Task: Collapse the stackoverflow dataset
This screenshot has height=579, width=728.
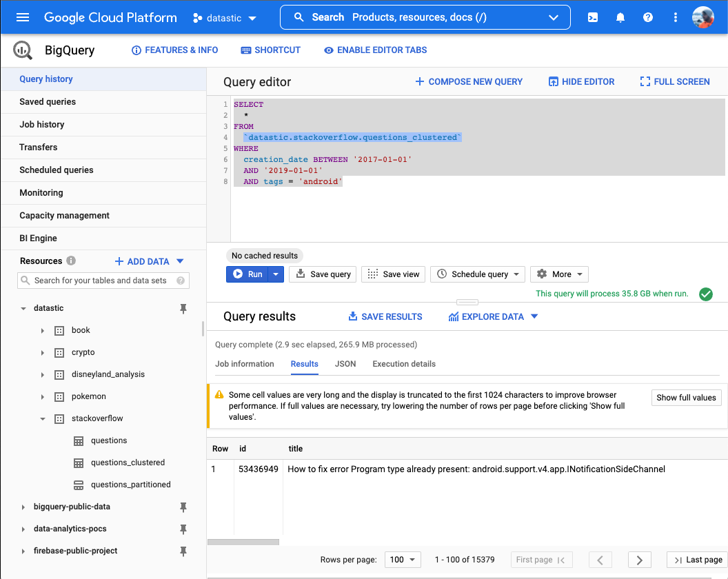Action: (43, 418)
